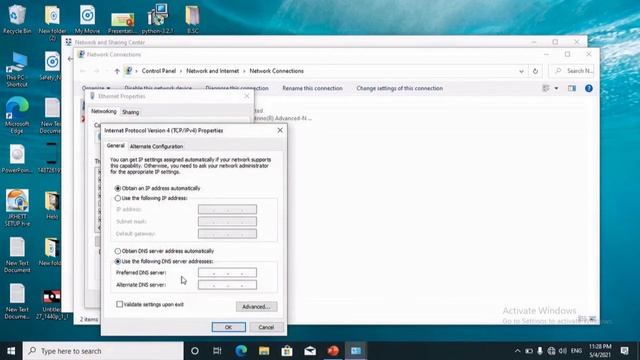640x360 pixels.
Task: Close the IPv4 Properties dialog
Action: (280, 130)
